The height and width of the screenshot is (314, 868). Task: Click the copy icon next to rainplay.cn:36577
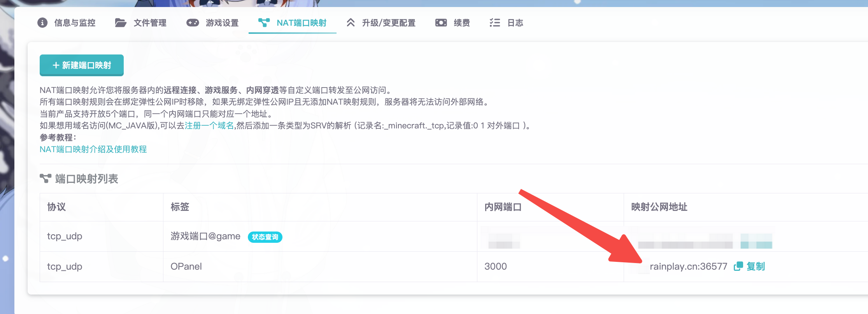coord(738,266)
